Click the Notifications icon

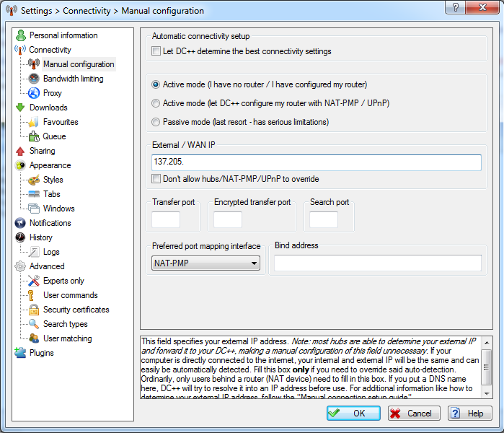pyautogui.click(x=20, y=223)
